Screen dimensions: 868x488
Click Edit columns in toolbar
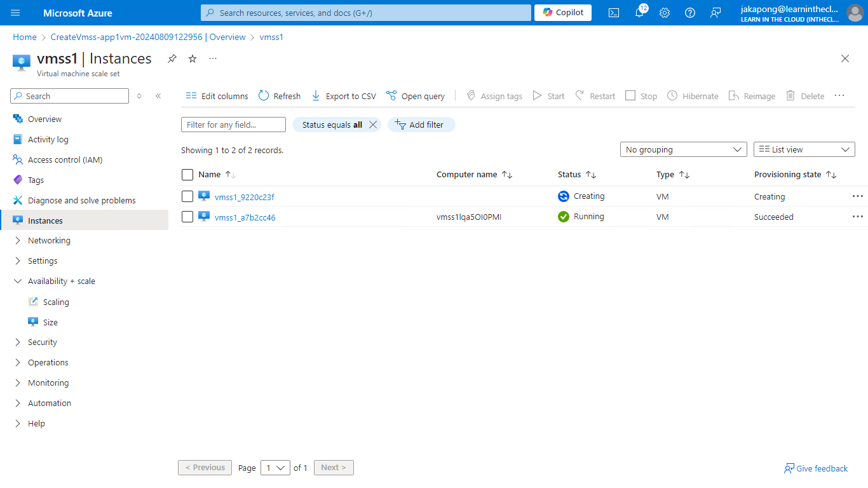click(217, 96)
